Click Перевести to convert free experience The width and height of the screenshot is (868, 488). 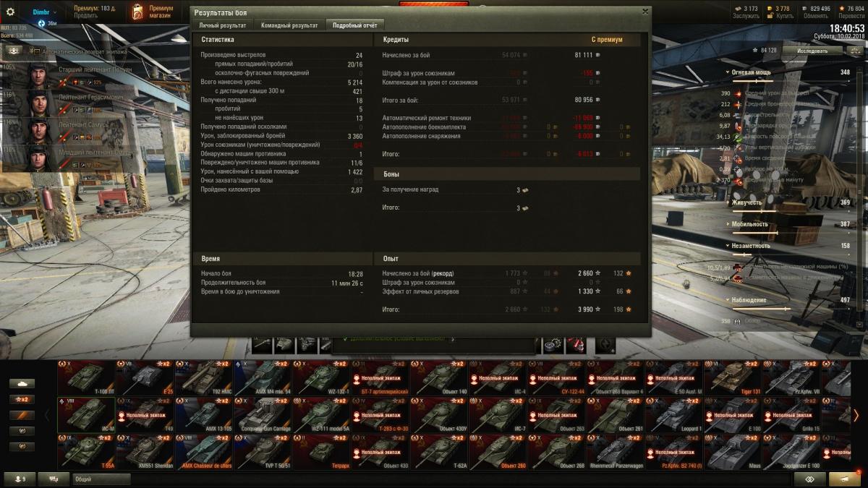click(851, 15)
